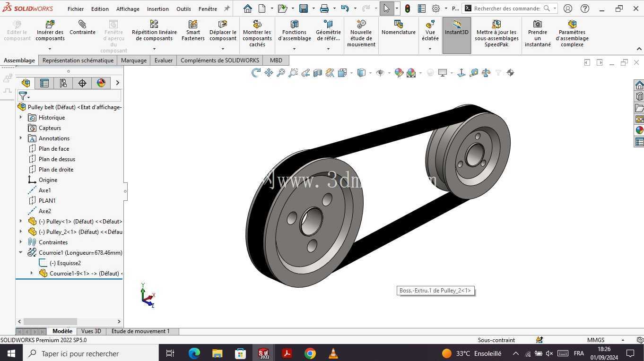Open the Vues 3D bottom tab

91,331
